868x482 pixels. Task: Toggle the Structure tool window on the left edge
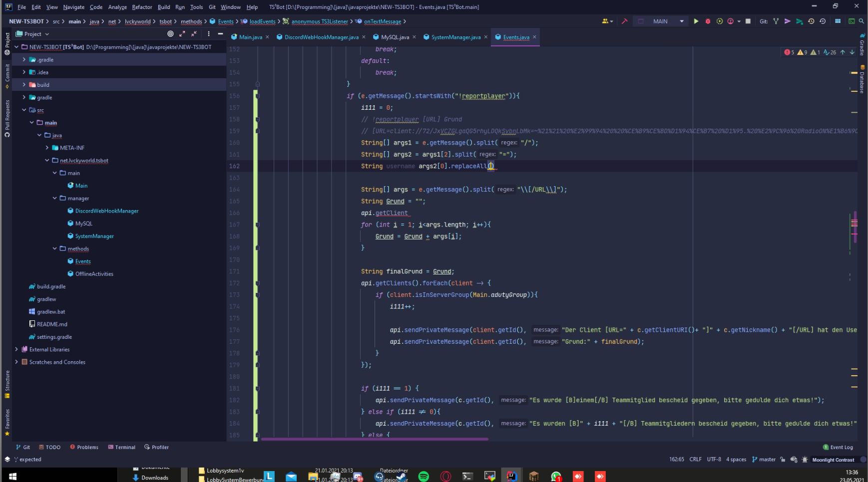coord(7,384)
